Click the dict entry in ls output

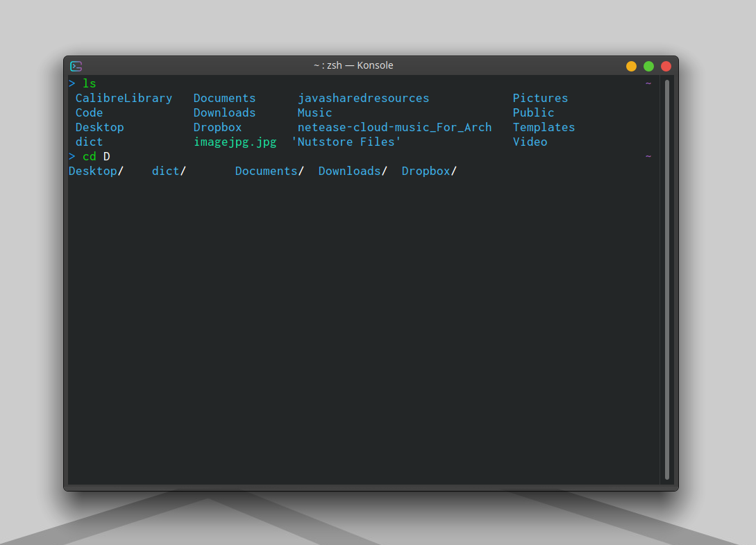[89, 142]
